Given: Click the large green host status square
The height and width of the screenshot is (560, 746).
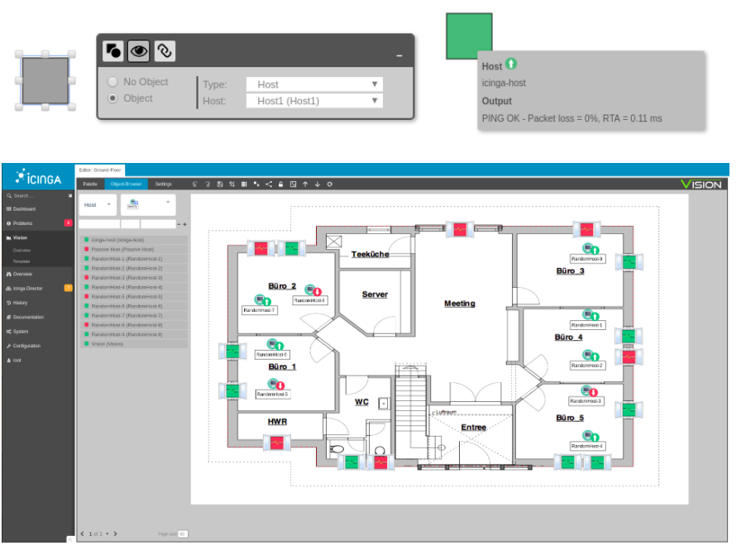Looking at the screenshot, I should [x=469, y=36].
